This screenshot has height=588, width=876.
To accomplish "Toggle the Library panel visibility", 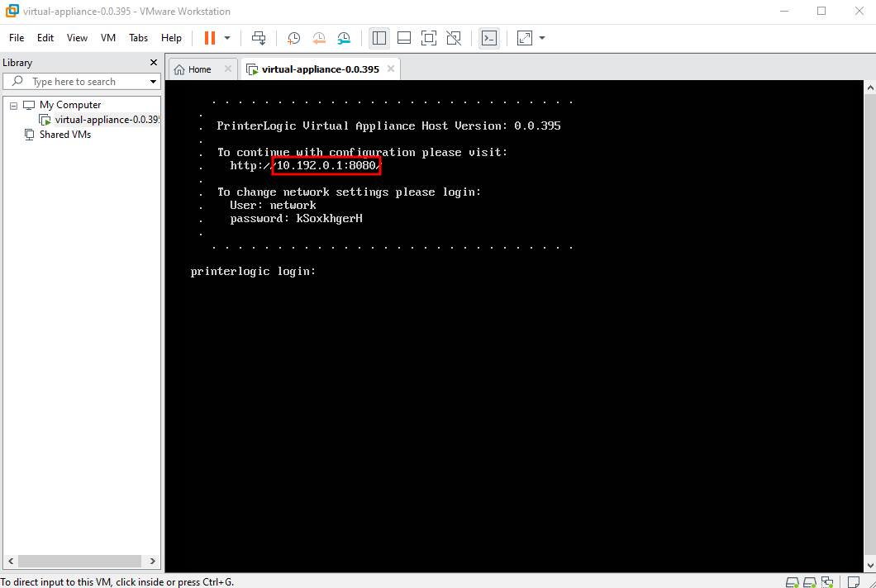I will (379, 37).
